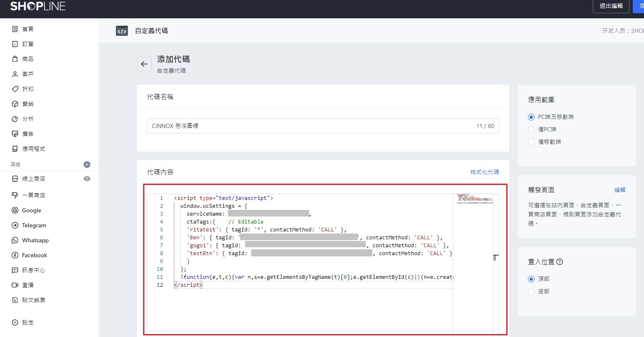
Task: Click the !function code line
Action: [x=317, y=277]
